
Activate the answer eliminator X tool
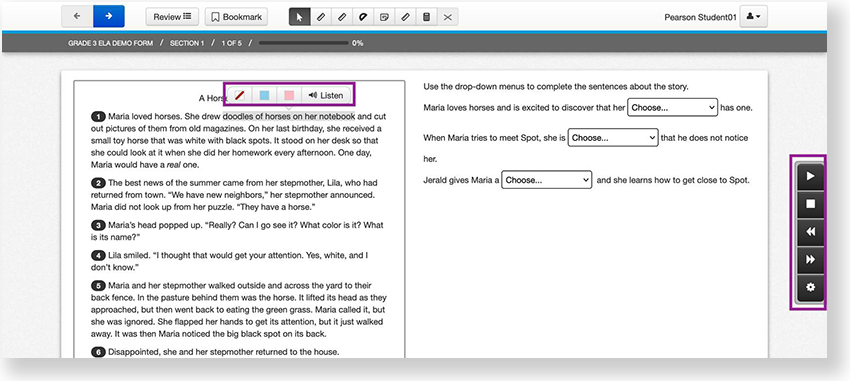(448, 17)
